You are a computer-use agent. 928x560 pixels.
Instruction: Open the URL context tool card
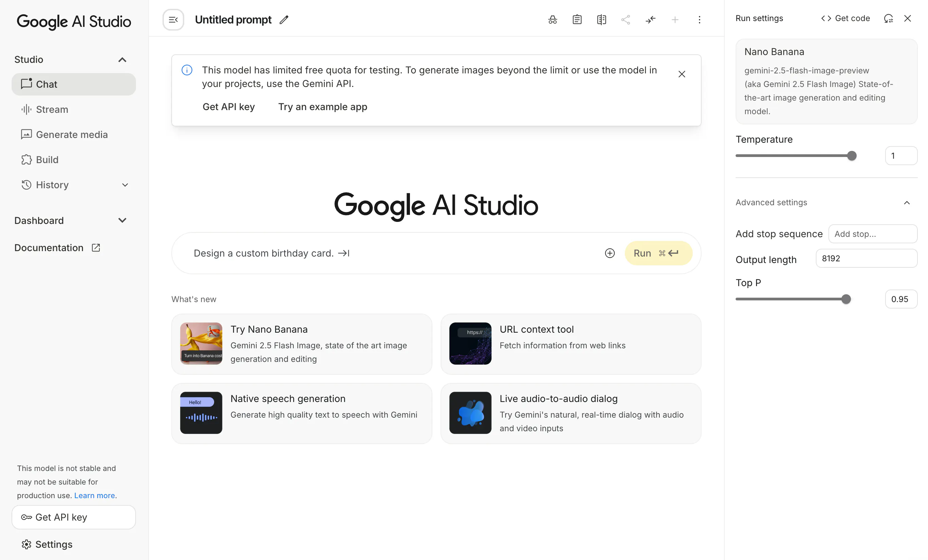pyautogui.click(x=571, y=344)
